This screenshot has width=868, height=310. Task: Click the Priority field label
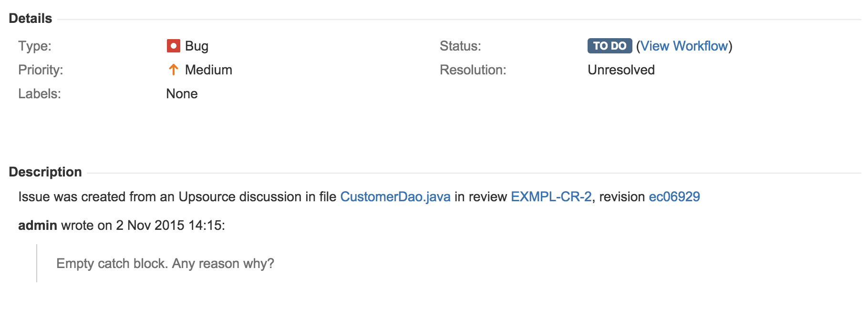click(x=41, y=70)
